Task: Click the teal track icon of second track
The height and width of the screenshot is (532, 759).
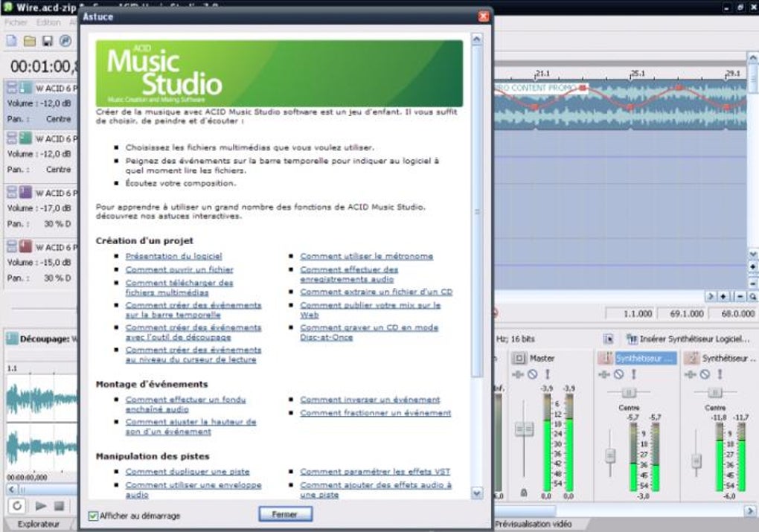Action: (x=25, y=138)
